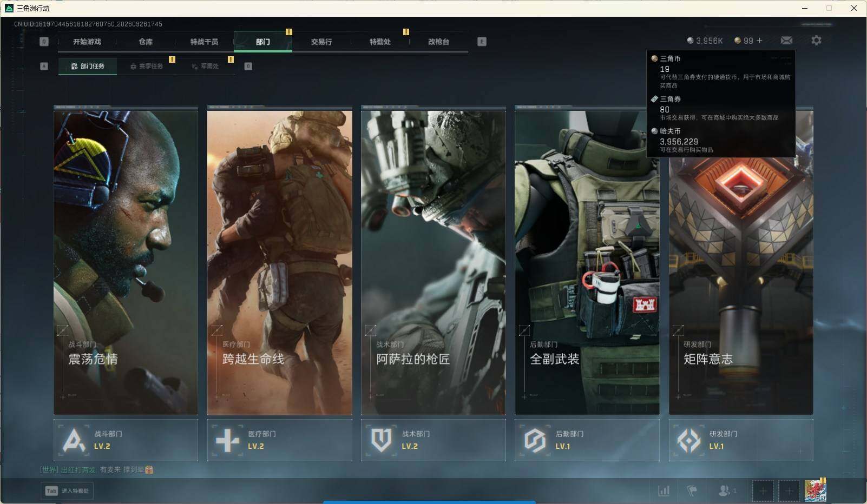Click the 医疗部门 cross emblem icon
Screen dimensions: 867x504
point(227,440)
